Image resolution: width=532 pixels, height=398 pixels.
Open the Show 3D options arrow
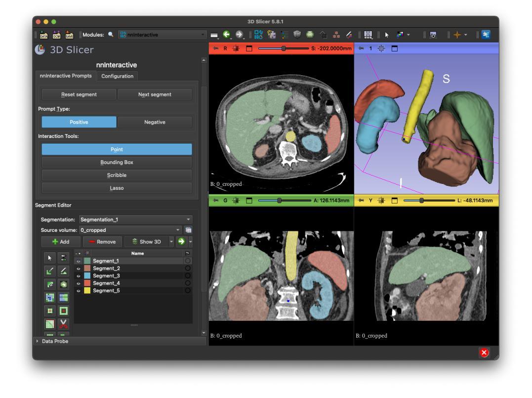click(x=171, y=242)
